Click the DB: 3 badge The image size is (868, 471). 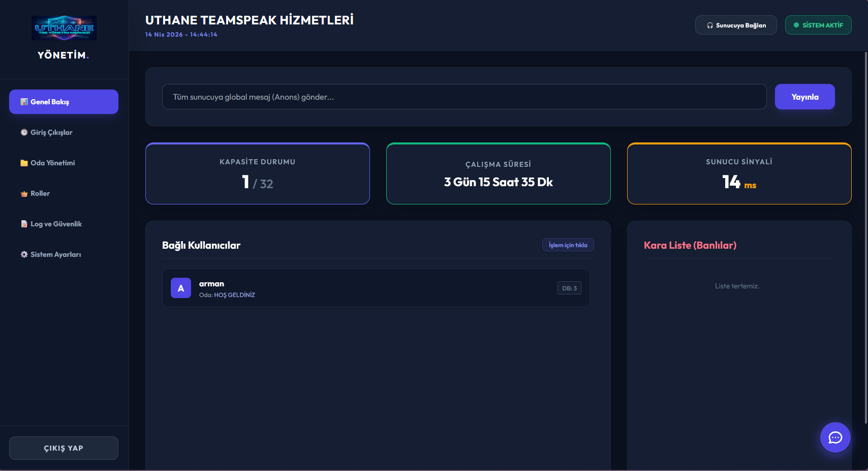(x=569, y=288)
